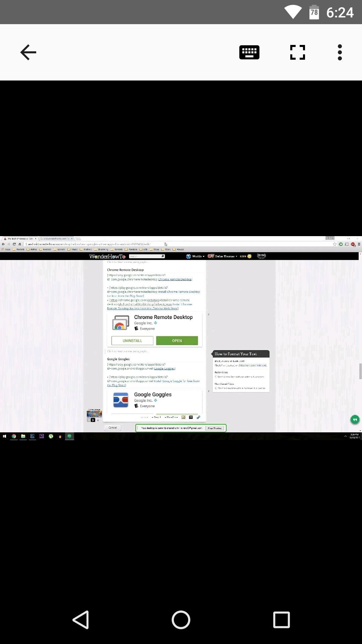This screenshot has height=644, width=362.
Task: Open File Explorer from the remote taskbar
Action: (23, 436)
